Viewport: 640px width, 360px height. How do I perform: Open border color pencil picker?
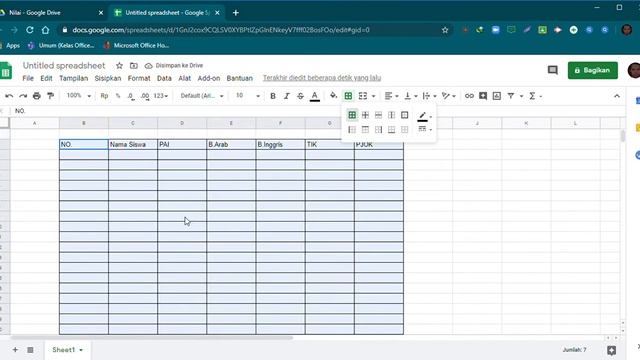424,116
